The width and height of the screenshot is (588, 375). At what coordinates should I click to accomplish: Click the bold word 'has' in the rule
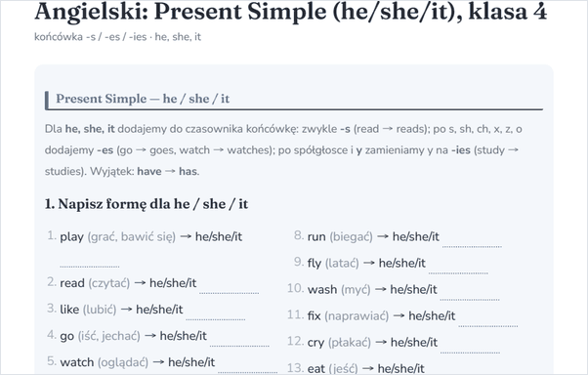(x=188, y=171)
